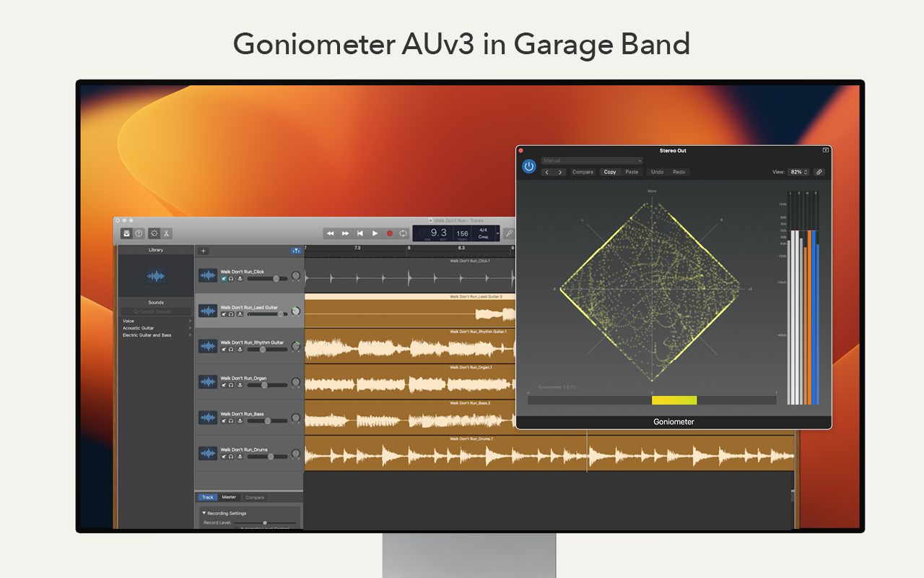The width and height of the screenshot is (924, 578).
Task: Click the plugin window expand icon top-right
Action: (825, 150)
